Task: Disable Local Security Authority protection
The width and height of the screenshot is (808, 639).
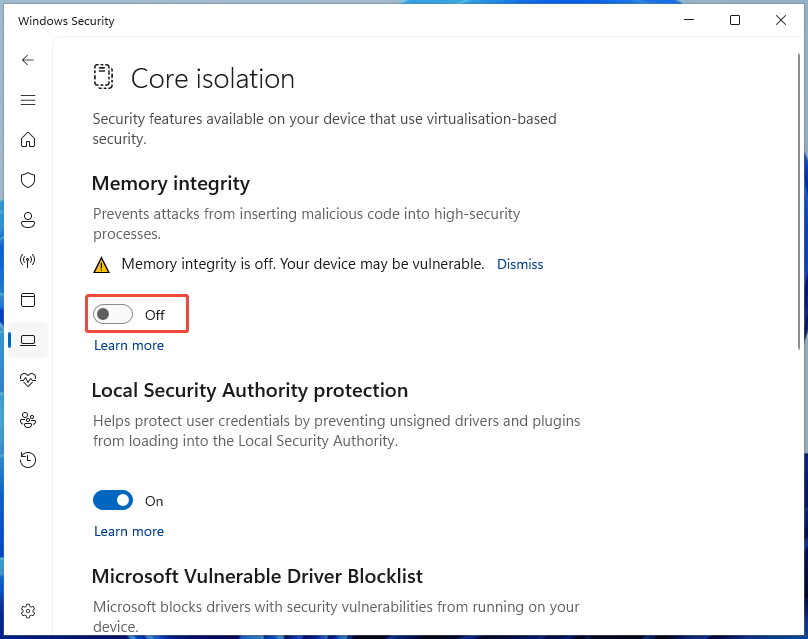Action: [x=113, y=500]
